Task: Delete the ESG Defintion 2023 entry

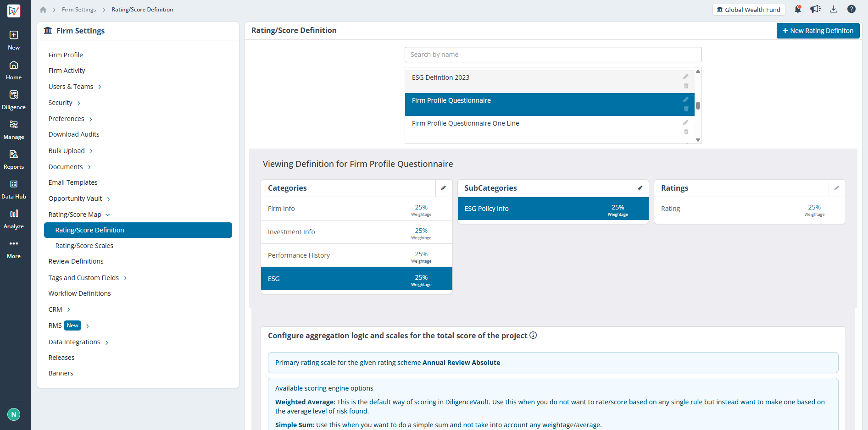Action: click(x=686, y=86)
